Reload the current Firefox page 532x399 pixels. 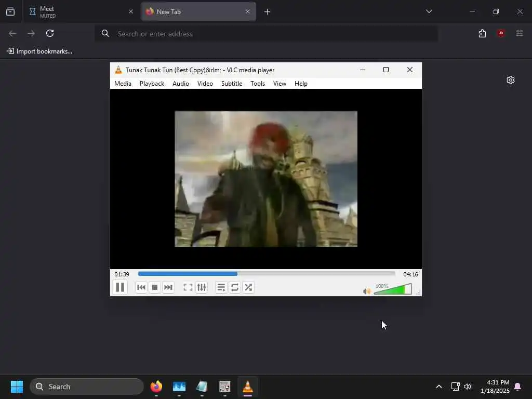[x=50, y=33]
